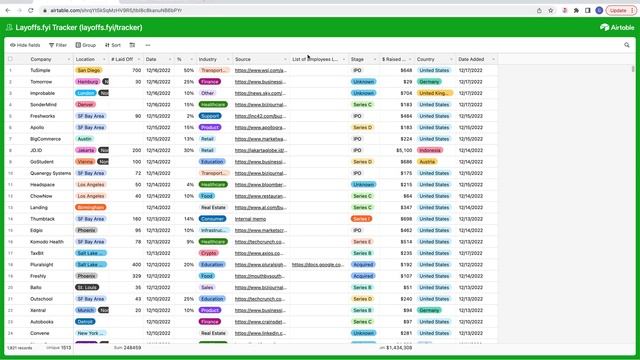Go back in browser history

8,10
